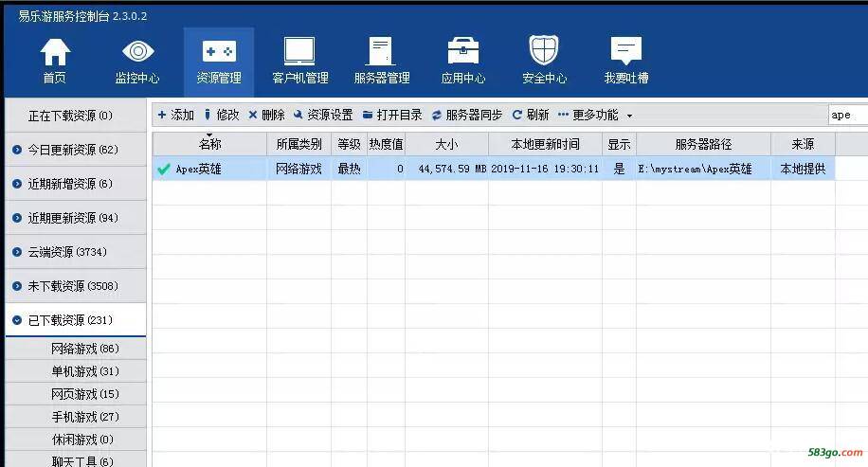Click 最热 level cell
868x467 pixels.
(350, 169)
